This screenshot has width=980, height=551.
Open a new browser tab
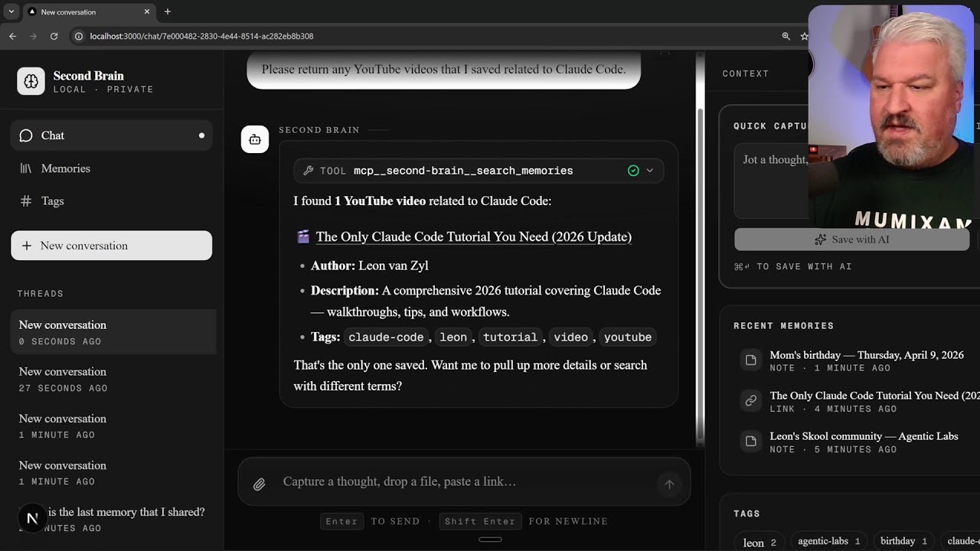tap(168, 11)
